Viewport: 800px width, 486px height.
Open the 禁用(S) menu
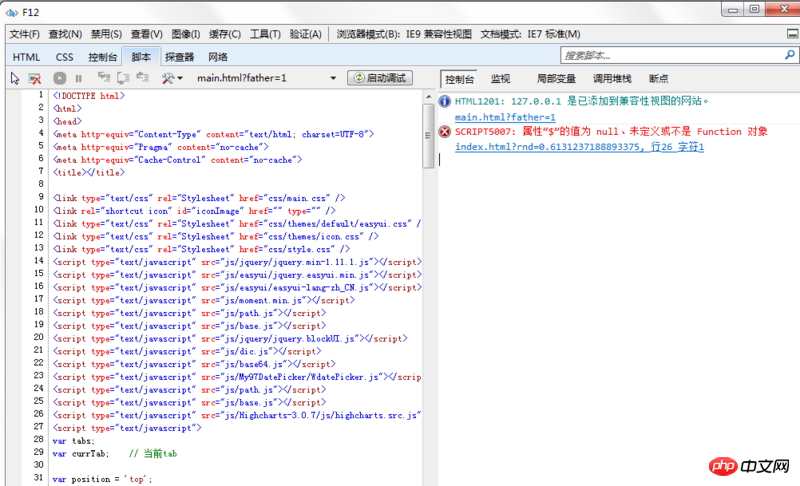pyautogui.click(x=106, y=34)
